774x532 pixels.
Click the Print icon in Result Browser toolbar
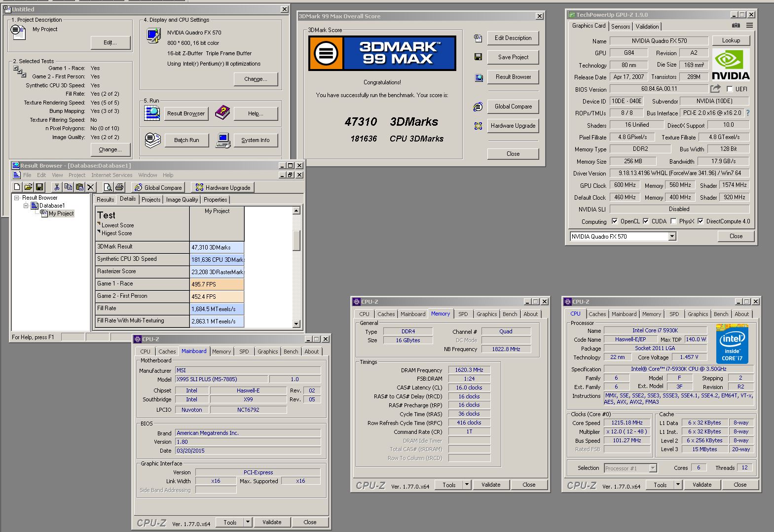[x=119, y=187]
